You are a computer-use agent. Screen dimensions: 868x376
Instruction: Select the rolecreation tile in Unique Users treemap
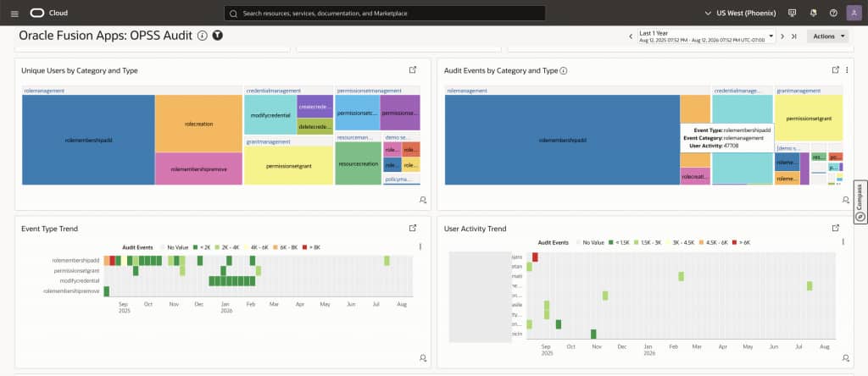click(x=198, y=124)
